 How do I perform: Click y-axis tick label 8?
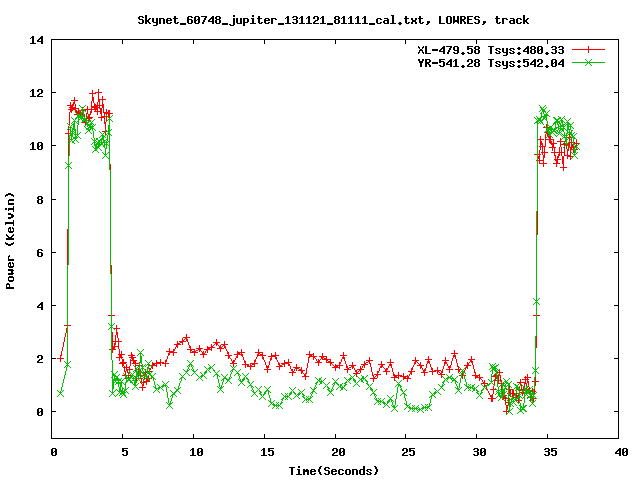(40, 200)
